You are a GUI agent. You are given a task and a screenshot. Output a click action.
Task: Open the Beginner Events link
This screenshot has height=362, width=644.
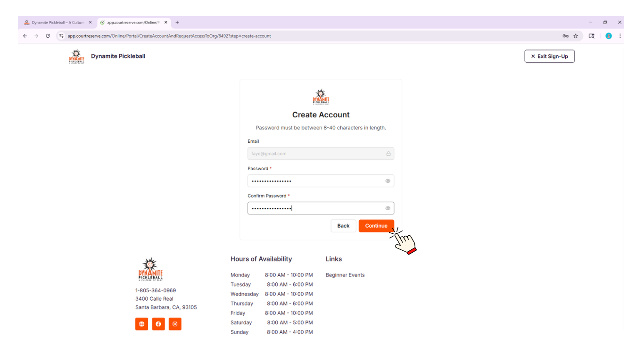click(345, 275)
